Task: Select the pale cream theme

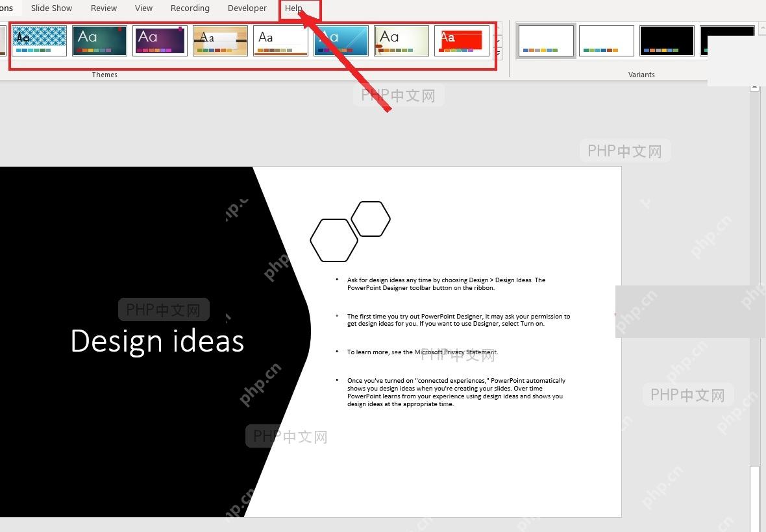Action: click(402, 40)
